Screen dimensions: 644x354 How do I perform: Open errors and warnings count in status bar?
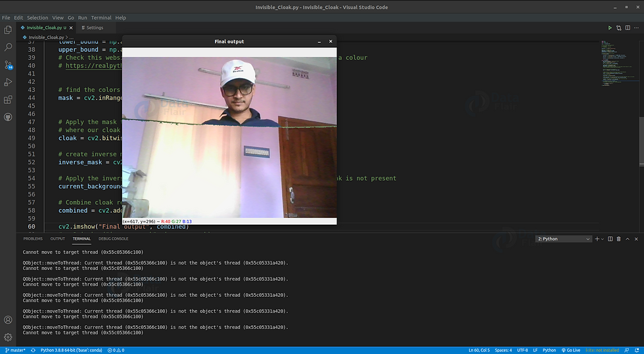(x=116, y=350)
